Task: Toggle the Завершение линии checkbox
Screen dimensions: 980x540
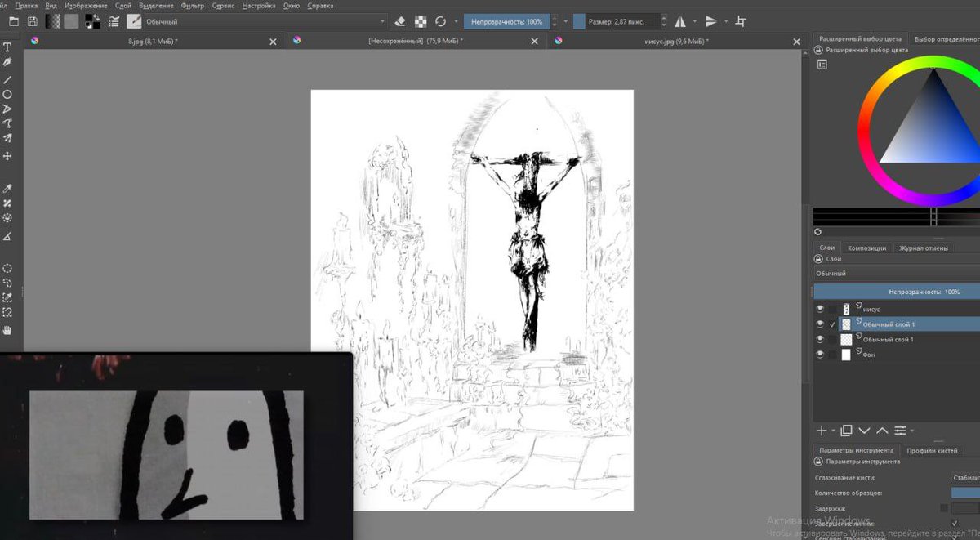Action: click(x=955, y=523)
